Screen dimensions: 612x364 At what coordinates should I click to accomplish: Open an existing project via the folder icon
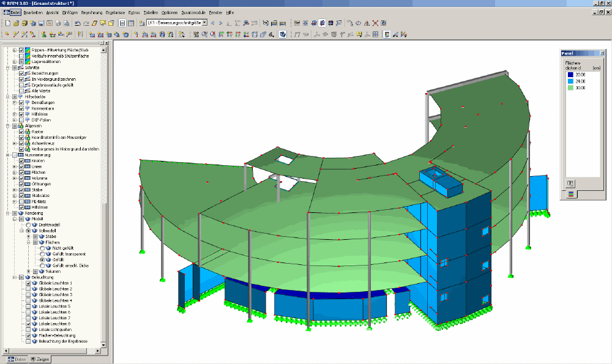click(x=16, y=23)
